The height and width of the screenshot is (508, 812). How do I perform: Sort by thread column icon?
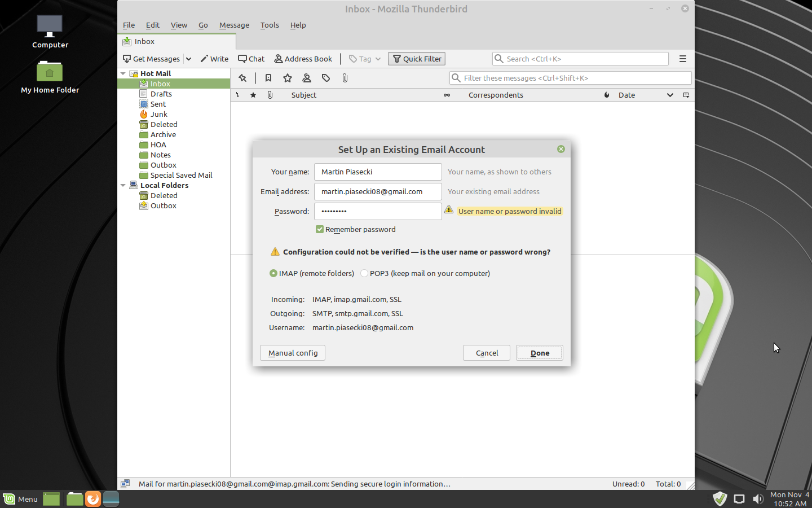[238, 95]
